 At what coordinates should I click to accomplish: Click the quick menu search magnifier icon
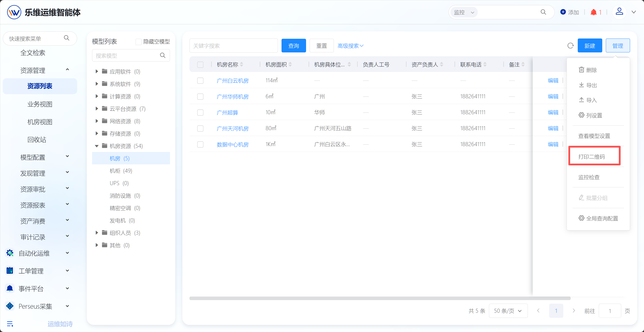pos(67,38)
